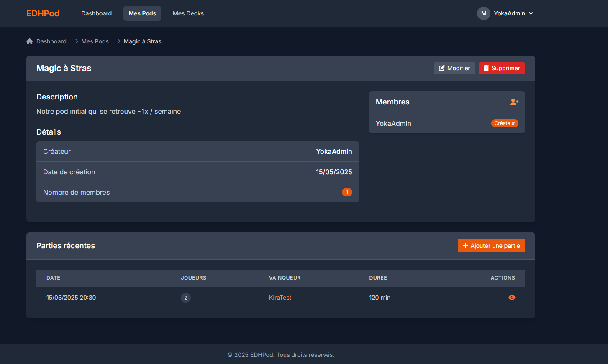Select YokaAdmin in the members list
This screenshot has width=608, height=364.
click(393, 123)
